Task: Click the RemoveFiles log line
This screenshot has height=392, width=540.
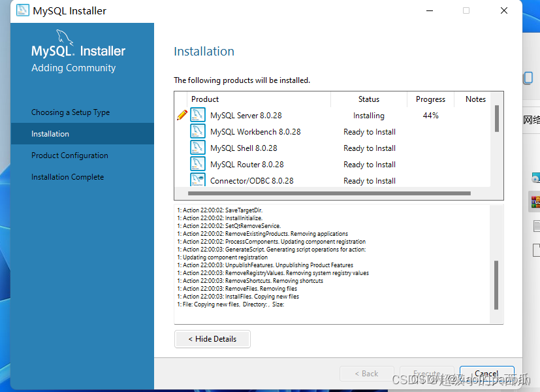Action: (x=237, y=289)
